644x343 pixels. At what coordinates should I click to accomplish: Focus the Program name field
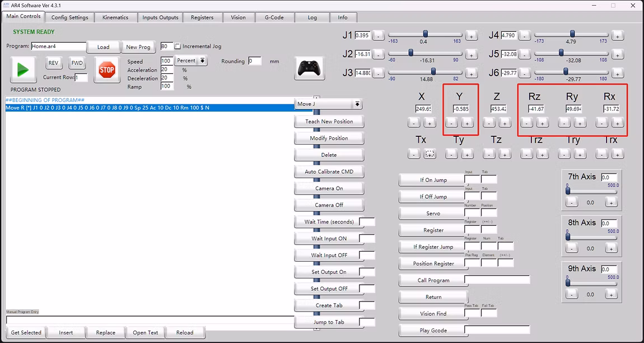59,46
